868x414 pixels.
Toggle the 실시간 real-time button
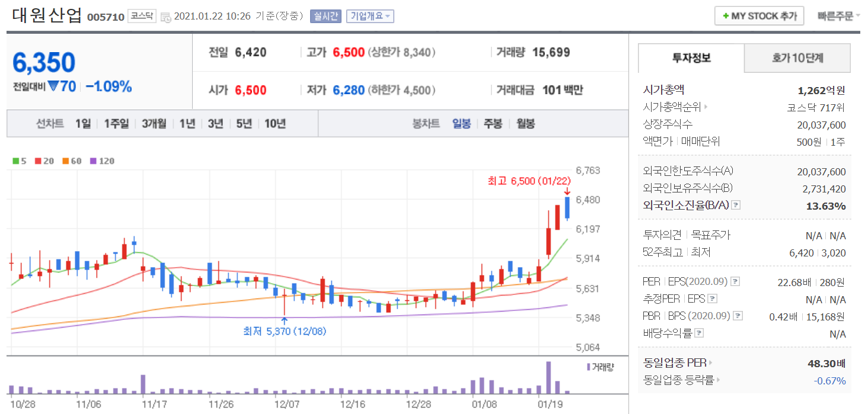[325, 16]
